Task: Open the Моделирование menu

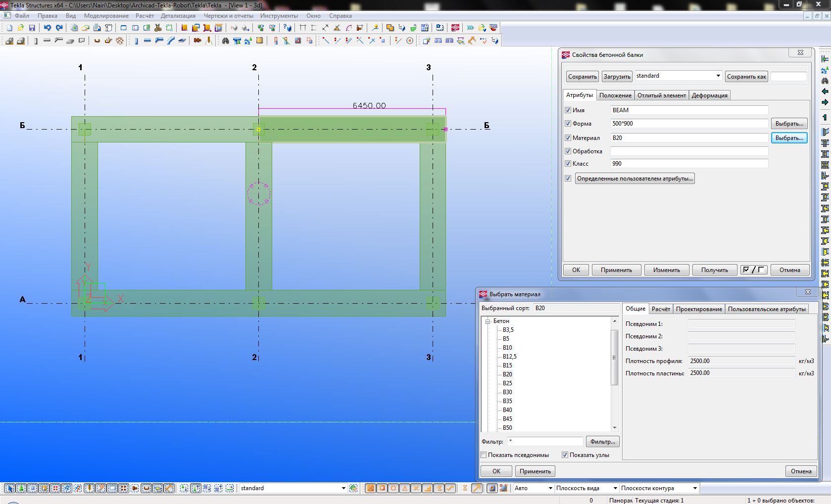Action: click(106, 16)
